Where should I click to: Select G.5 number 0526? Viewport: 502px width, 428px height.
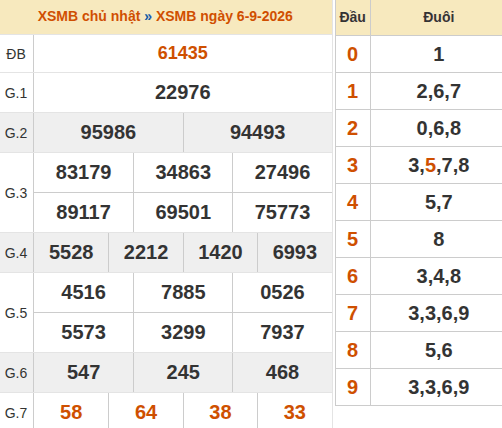[x=282, y=292]
